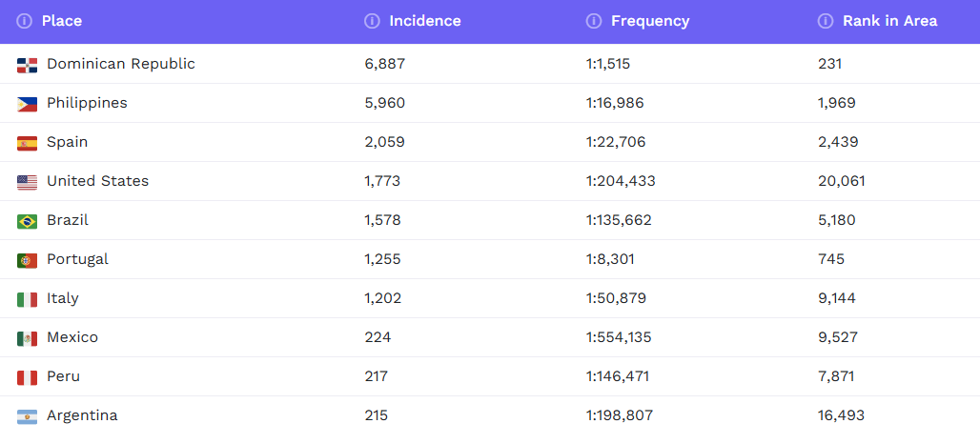Select incidence value 6,887
This screenshot has width=980, height=444.
385,64
